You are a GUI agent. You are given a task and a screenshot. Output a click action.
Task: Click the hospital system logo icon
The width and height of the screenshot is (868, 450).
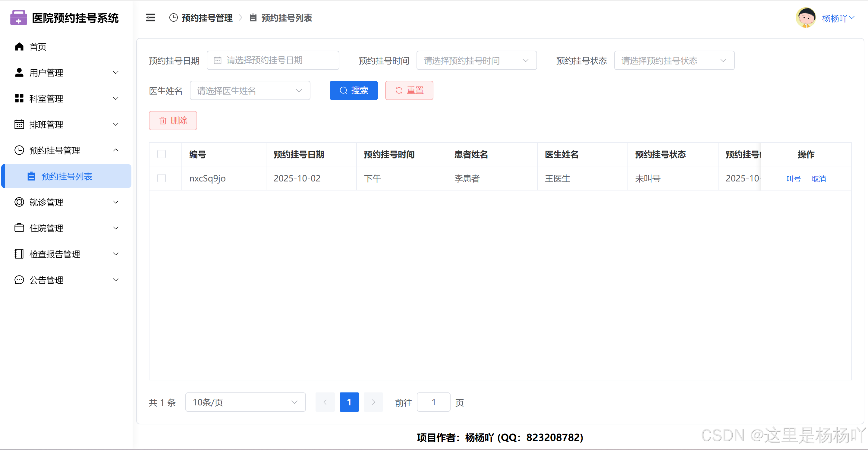(18, 17)
